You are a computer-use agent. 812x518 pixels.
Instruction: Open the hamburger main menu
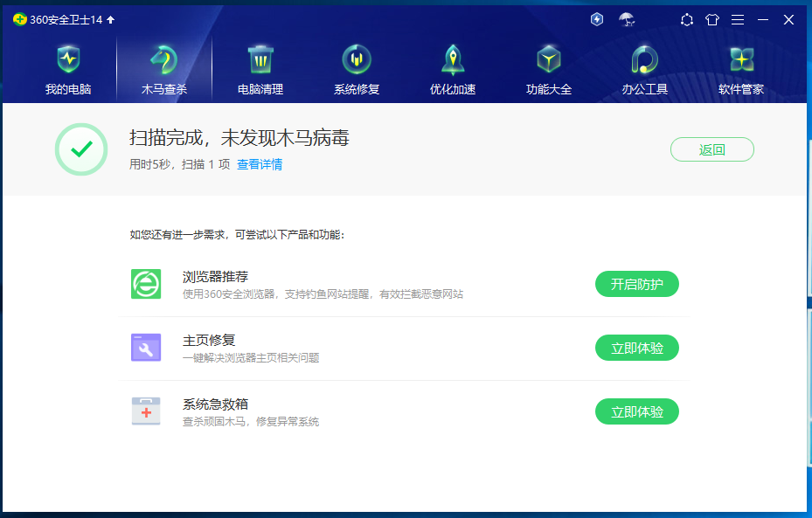point(738,20)
